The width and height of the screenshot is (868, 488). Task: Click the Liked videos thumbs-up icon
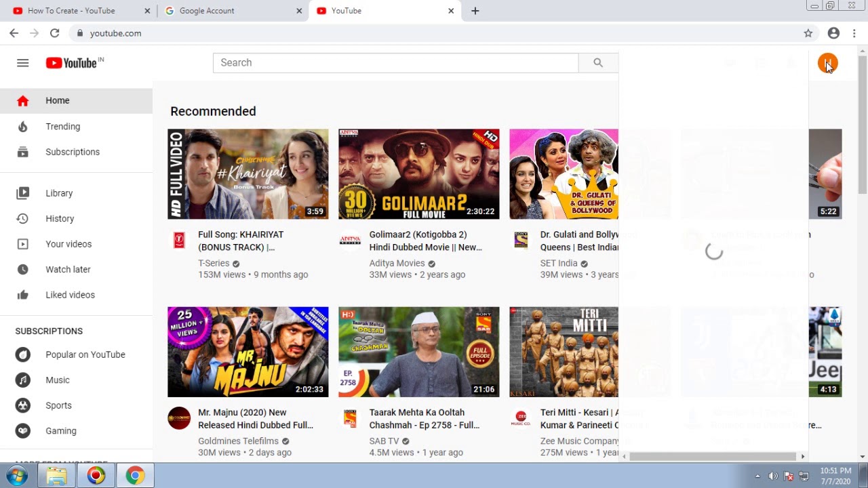click(x=23, y=295)
